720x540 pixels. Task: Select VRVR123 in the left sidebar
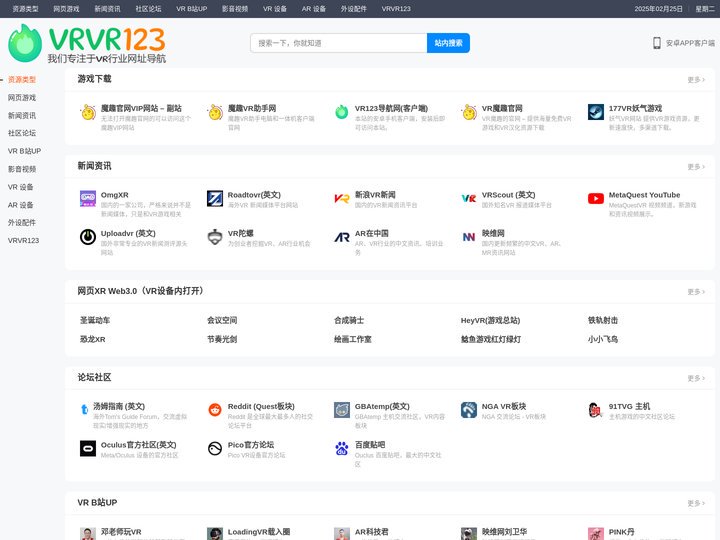[x=23, y=241]
